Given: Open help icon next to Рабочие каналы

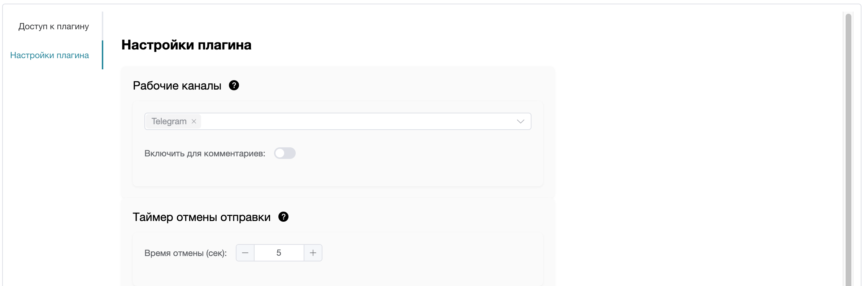Looking at the screenshot, I should (234, 85).
